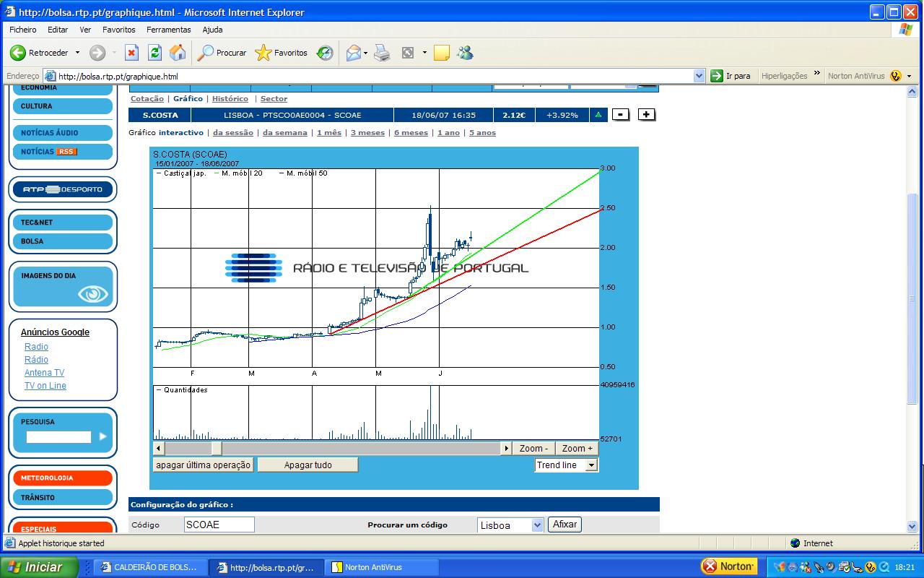Click the Zoom + button under chart
The height and width of the screenshot is (578, 924).
pyautogui.click(x=577, y=449)
